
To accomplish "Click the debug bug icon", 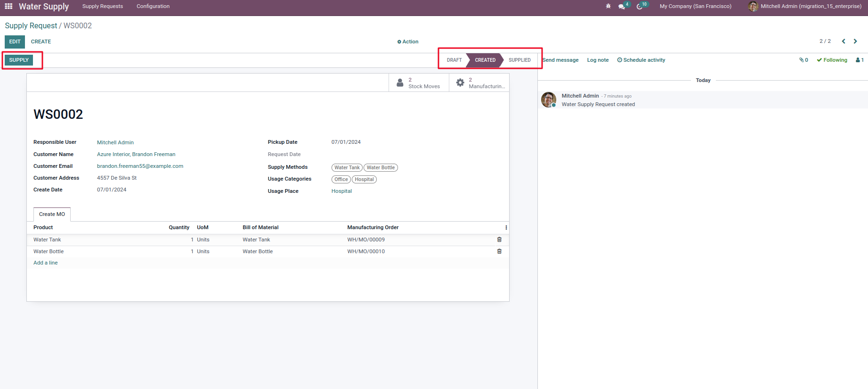I will coord(608,6).
